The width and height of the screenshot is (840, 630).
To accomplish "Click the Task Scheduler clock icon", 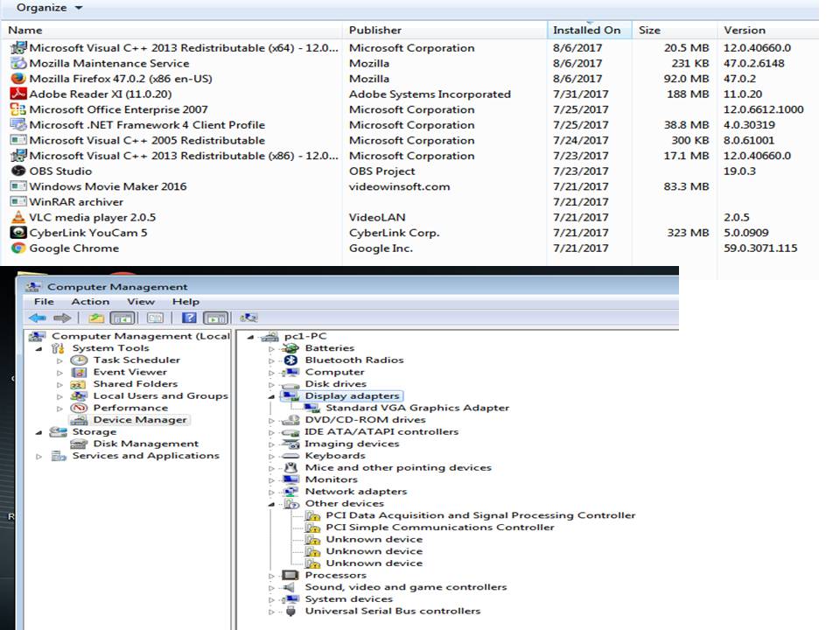I will click(79, 360).
